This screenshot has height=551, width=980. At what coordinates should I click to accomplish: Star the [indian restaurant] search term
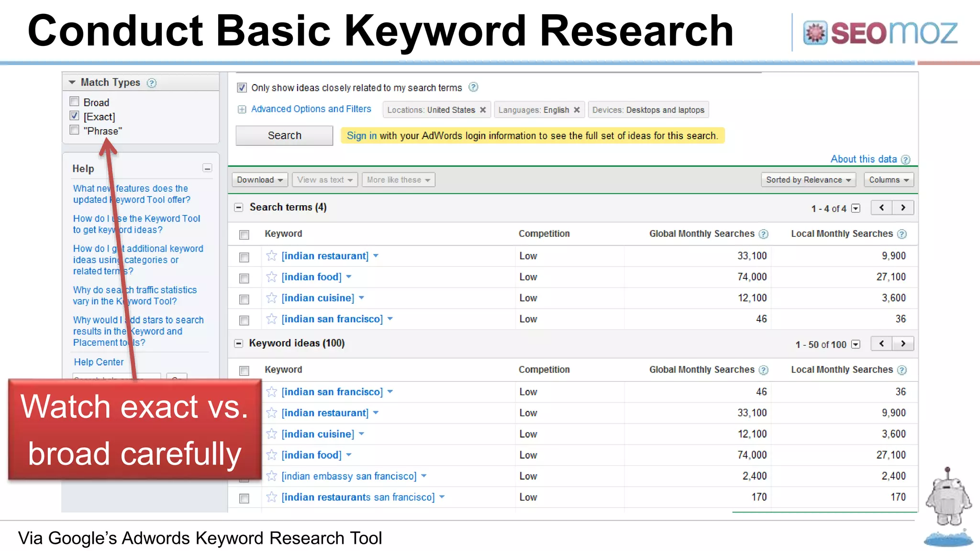(271, 255)
